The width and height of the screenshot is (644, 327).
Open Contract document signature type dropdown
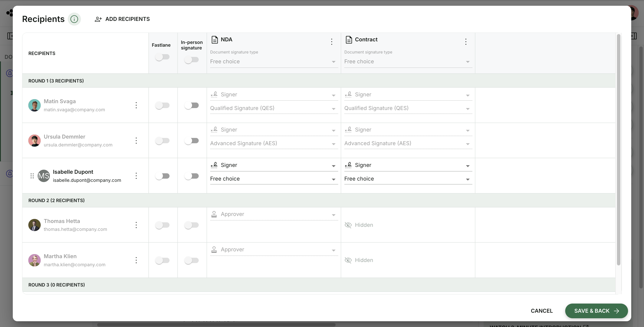point(408,62)
